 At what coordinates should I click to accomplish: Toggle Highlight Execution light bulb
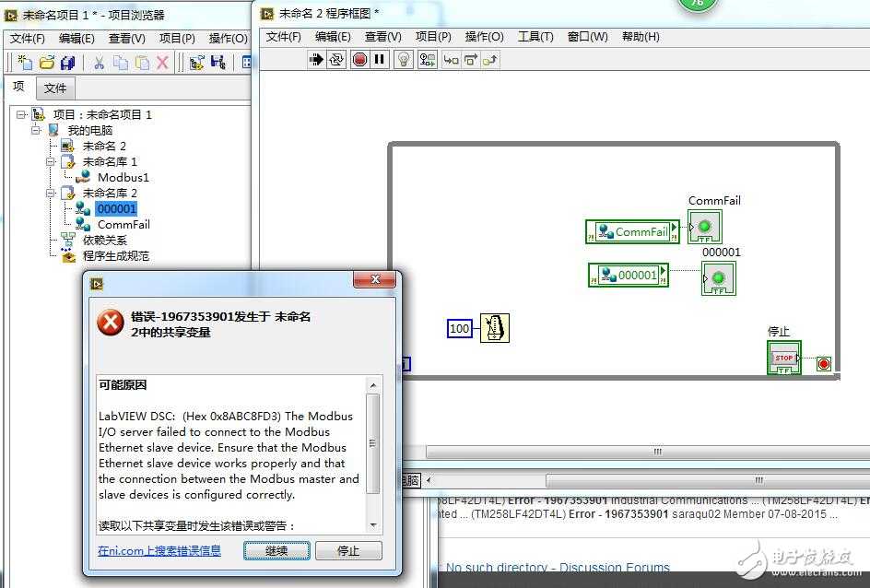pos(404,59)
